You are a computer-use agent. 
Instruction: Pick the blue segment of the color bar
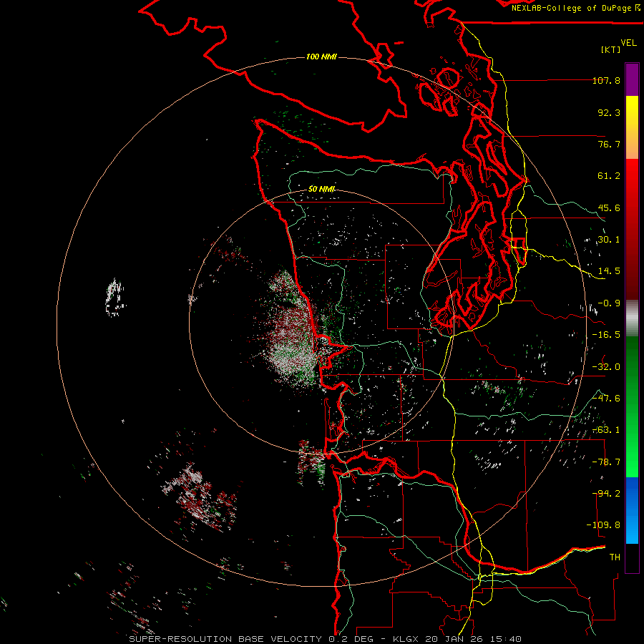click(632, 510)
